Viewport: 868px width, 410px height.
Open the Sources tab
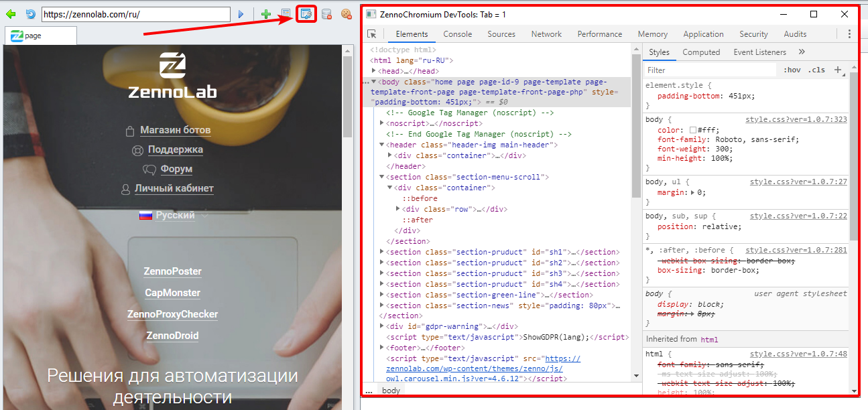[501, 34]
